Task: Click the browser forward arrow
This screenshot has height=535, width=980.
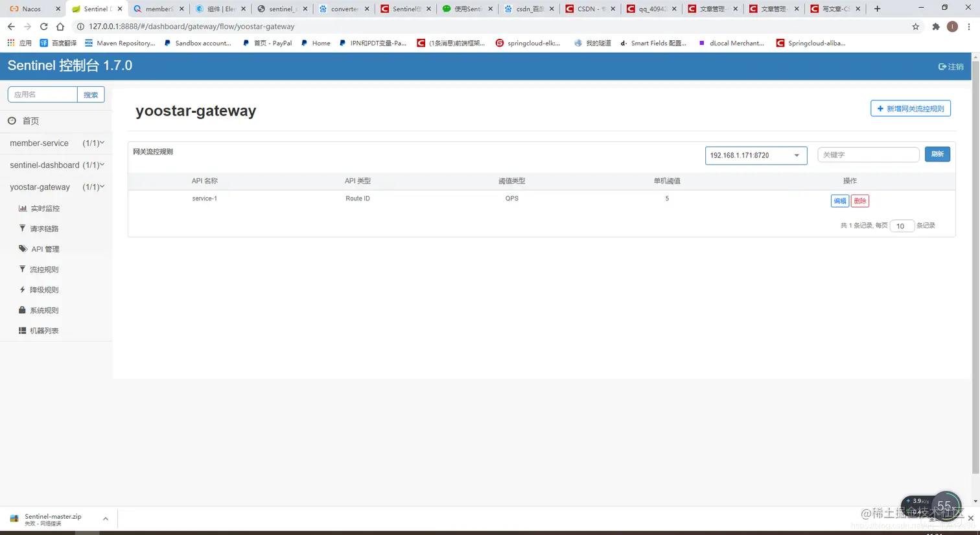Action: tap(27, 27)
